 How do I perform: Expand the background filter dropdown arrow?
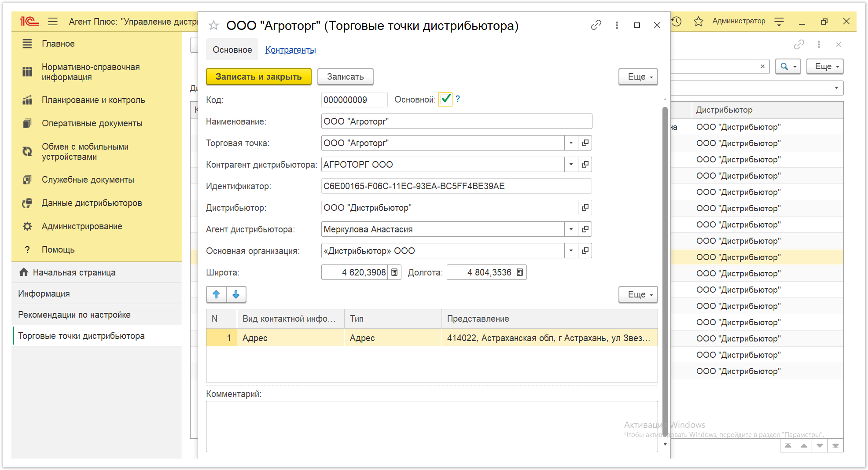[836, 88]
